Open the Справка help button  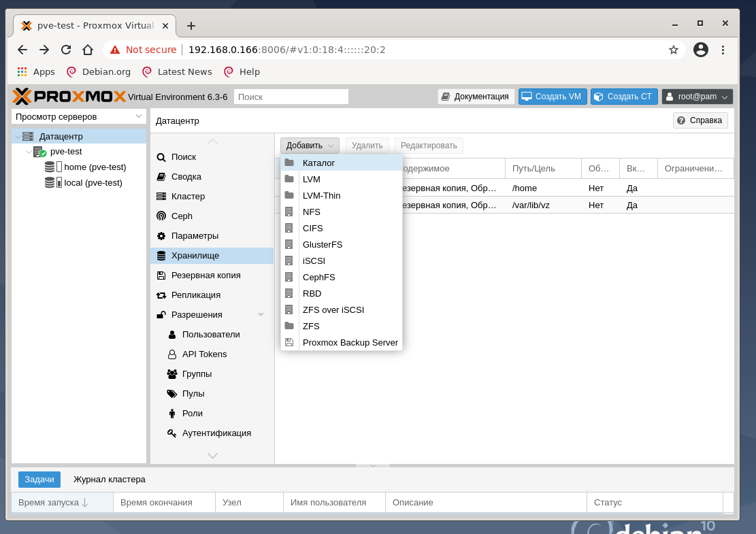[700, 120]
